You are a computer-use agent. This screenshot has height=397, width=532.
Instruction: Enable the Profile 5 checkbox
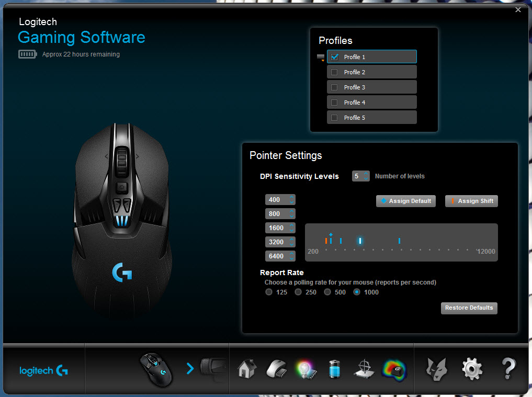(334, 118)
